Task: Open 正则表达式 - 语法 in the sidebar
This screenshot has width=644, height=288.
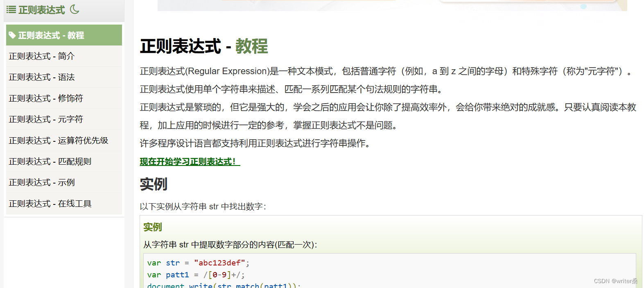Action: [64, 77]
